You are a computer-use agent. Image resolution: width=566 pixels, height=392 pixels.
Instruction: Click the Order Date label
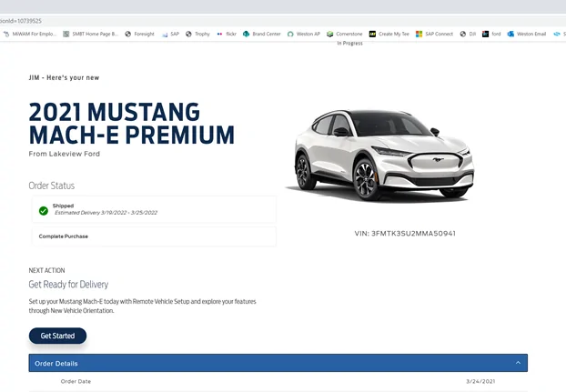pos(76,381)
